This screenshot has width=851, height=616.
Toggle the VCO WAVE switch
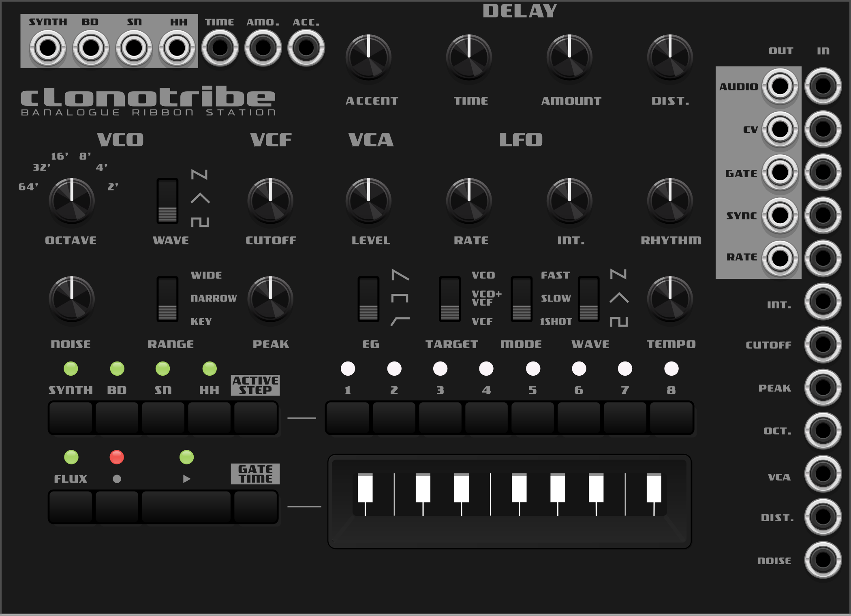click(167, 201)
